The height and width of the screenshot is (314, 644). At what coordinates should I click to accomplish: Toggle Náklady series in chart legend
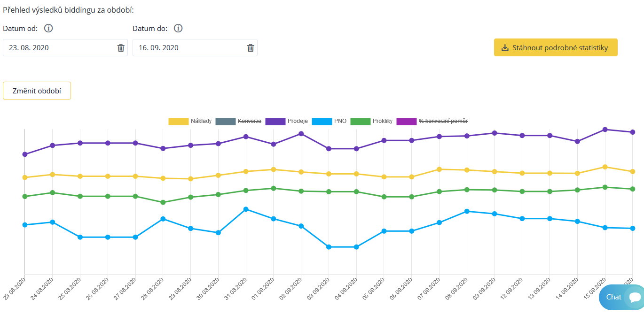[201, 121]
